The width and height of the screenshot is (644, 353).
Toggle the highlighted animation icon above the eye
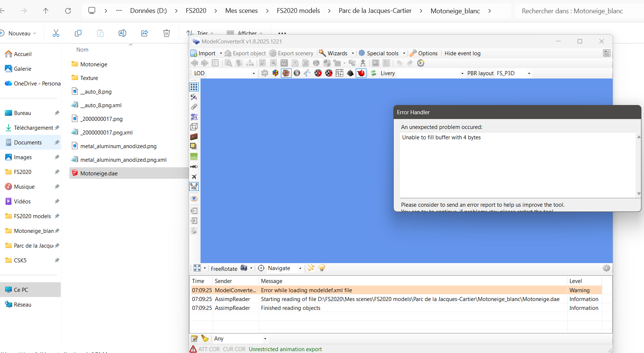coord(194,186)
